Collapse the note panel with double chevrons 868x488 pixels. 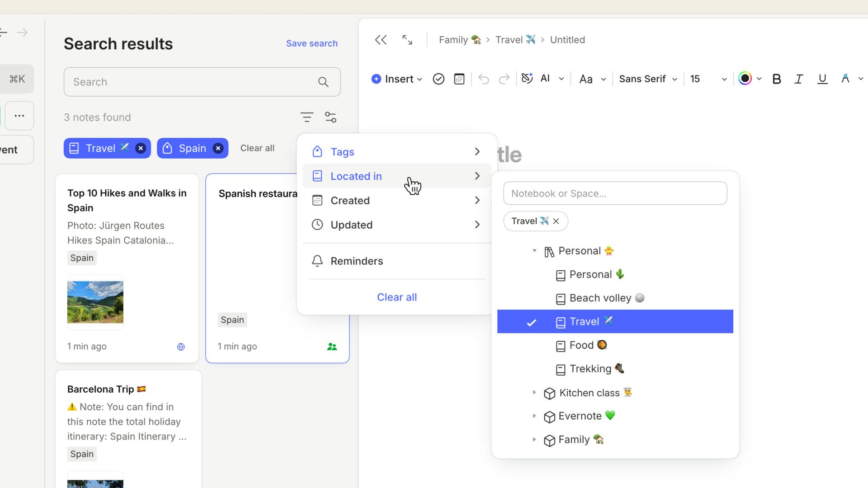pos(381,40)
